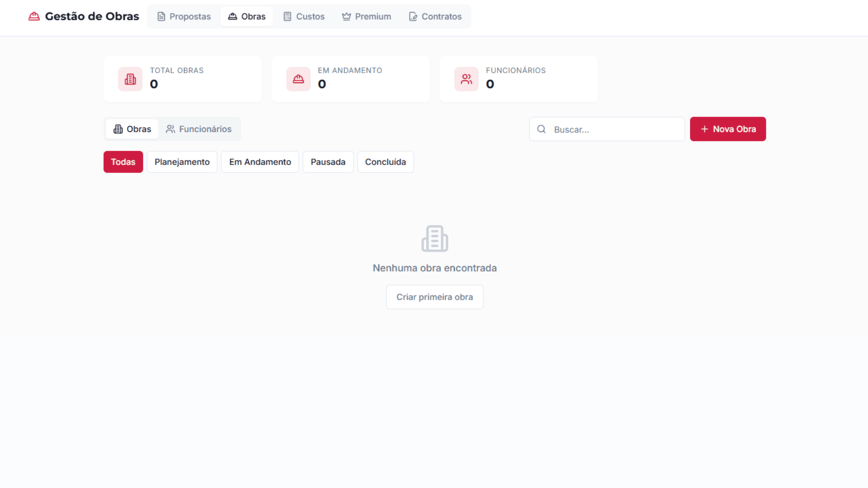The height and width of the screenshot is (488, 868).
Task: Filter by Em Andamento status
Action: point(260,162)
